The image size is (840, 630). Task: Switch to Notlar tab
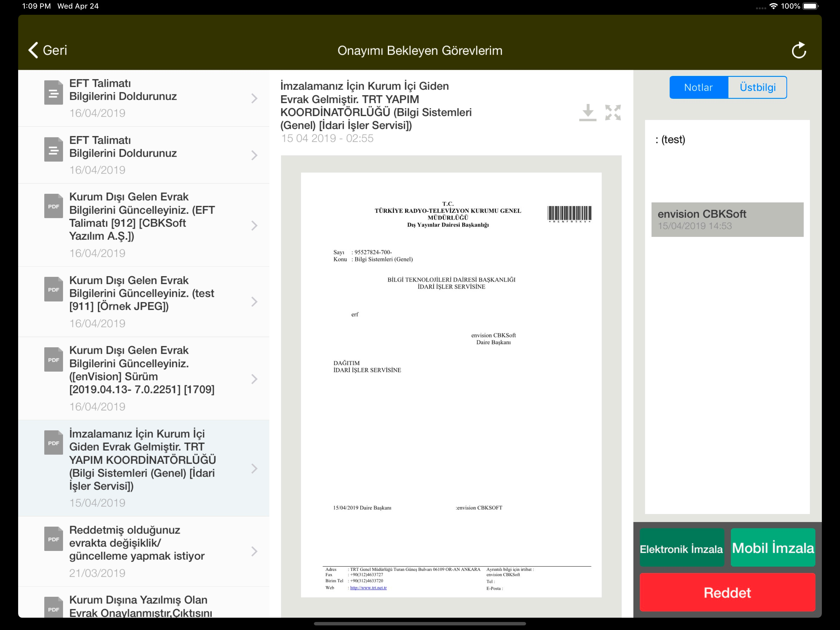(698, 87)
